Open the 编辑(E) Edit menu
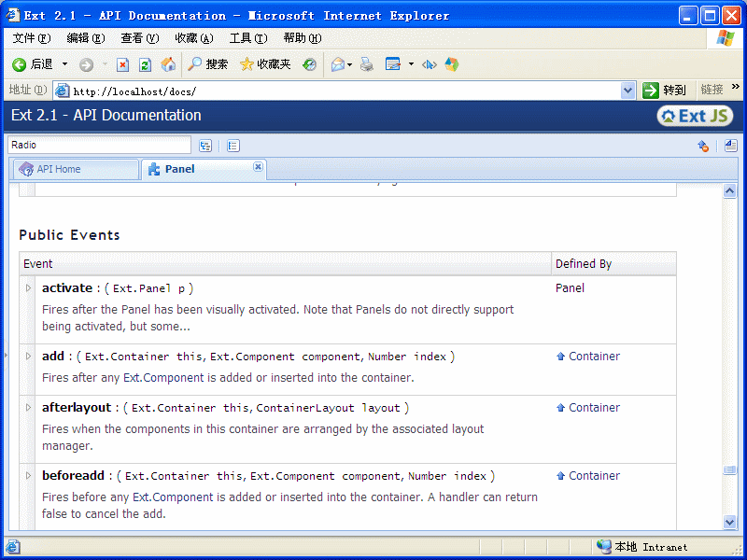 coord(86,38)
